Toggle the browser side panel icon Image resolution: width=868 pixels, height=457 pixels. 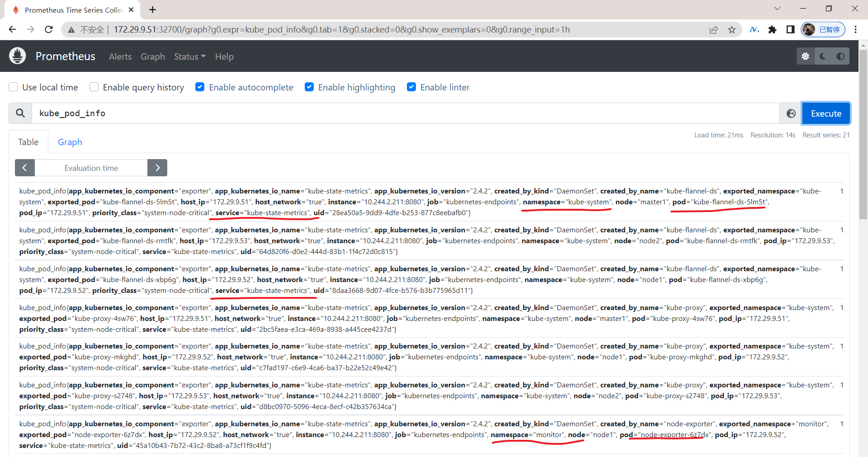(790, 29)
